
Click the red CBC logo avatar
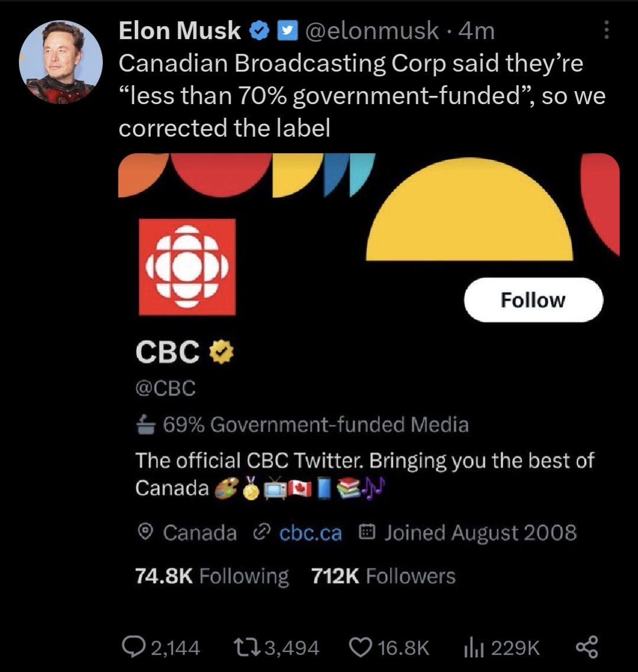(x=187, y=266)
